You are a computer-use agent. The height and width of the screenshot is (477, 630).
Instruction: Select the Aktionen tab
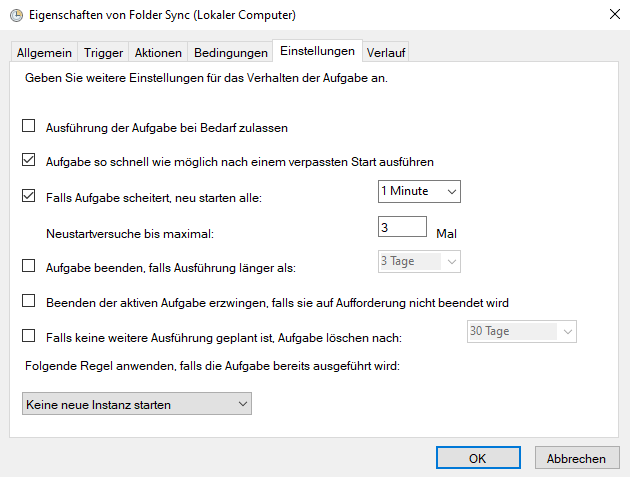(158, 52)
